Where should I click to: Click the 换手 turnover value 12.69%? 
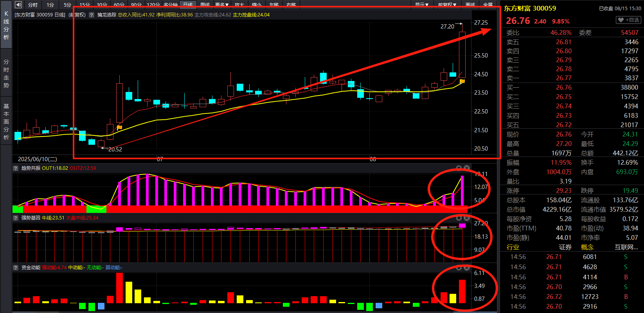(628, 162)
